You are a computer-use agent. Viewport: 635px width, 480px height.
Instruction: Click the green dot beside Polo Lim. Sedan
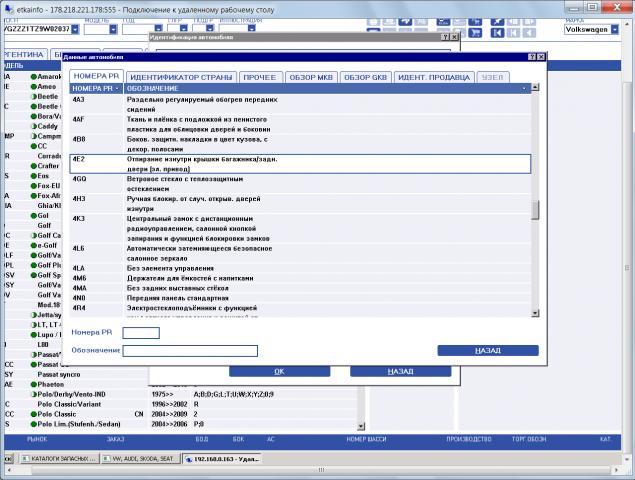tap(34, 424)
